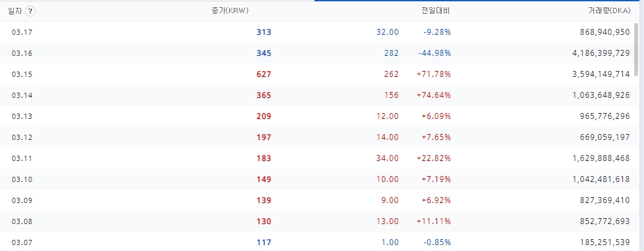Select the 03.08 date cell
The width and height of the screenshot is (644, 251).
pyautogui.click(x=22, y=221)
